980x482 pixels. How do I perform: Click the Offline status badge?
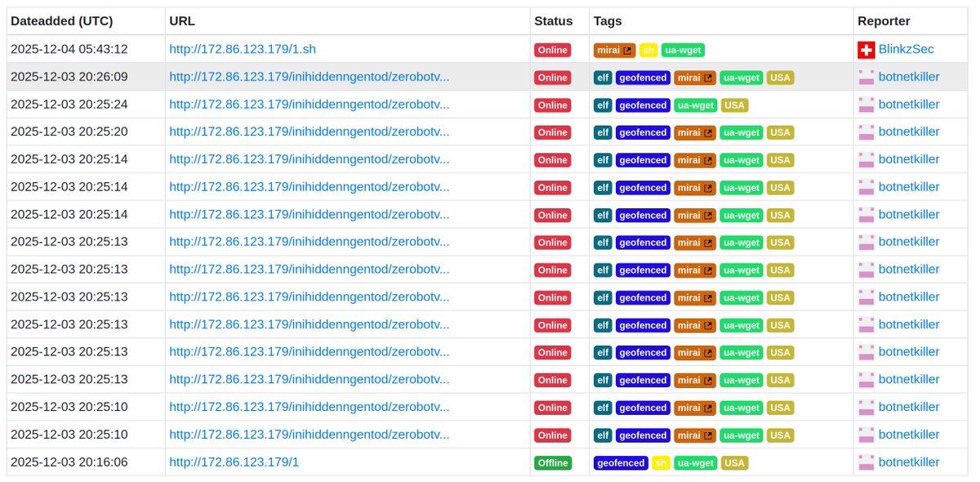pyautogui.click(x=553, y=462)
